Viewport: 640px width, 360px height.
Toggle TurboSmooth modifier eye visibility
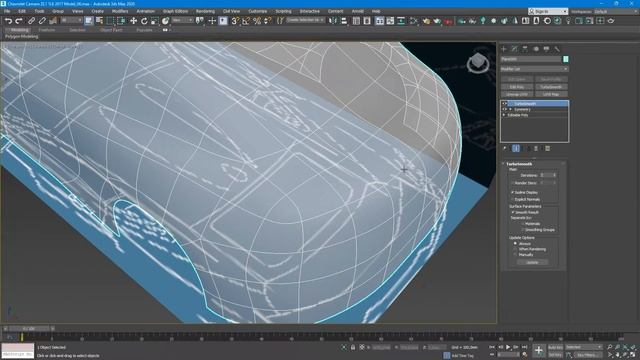[504, 104]
